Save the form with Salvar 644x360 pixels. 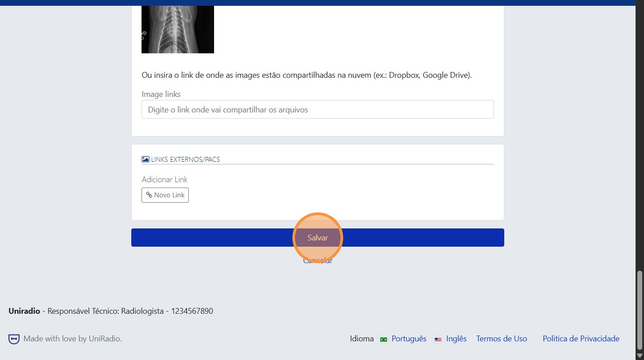click(x=317, y=238)
